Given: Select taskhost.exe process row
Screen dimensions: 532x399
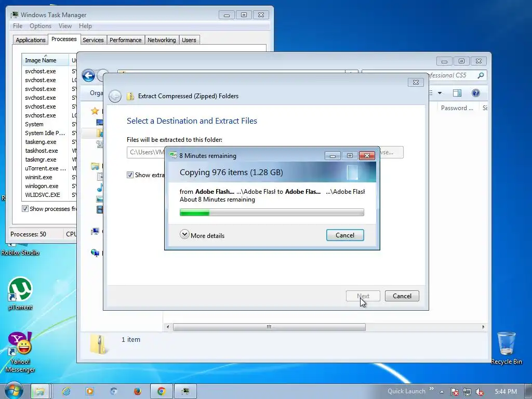Looking at the screenshot, I should point(49,151).
